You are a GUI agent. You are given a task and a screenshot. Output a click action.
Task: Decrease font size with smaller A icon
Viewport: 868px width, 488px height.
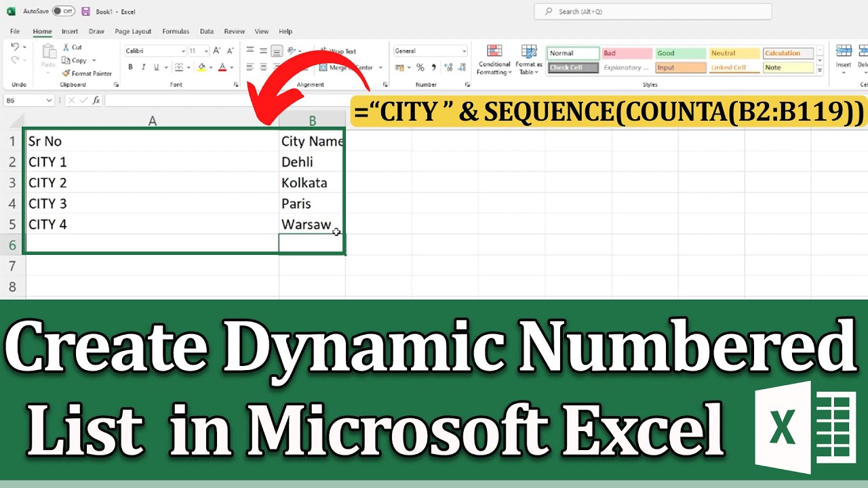pos(229,51)
